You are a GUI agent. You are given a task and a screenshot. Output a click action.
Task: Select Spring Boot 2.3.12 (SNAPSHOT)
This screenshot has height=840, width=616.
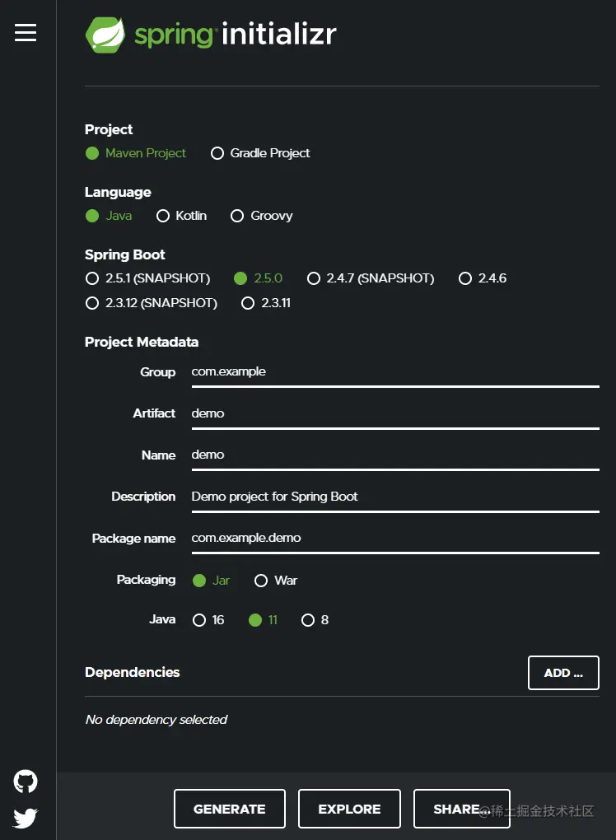[152, 303]
